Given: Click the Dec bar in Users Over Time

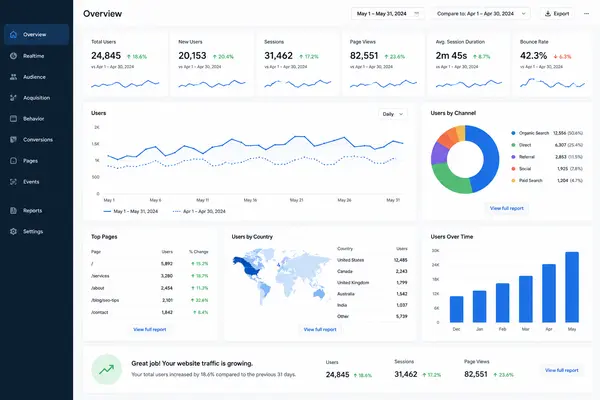Looking at the screenshot, I should pos(457,309).
